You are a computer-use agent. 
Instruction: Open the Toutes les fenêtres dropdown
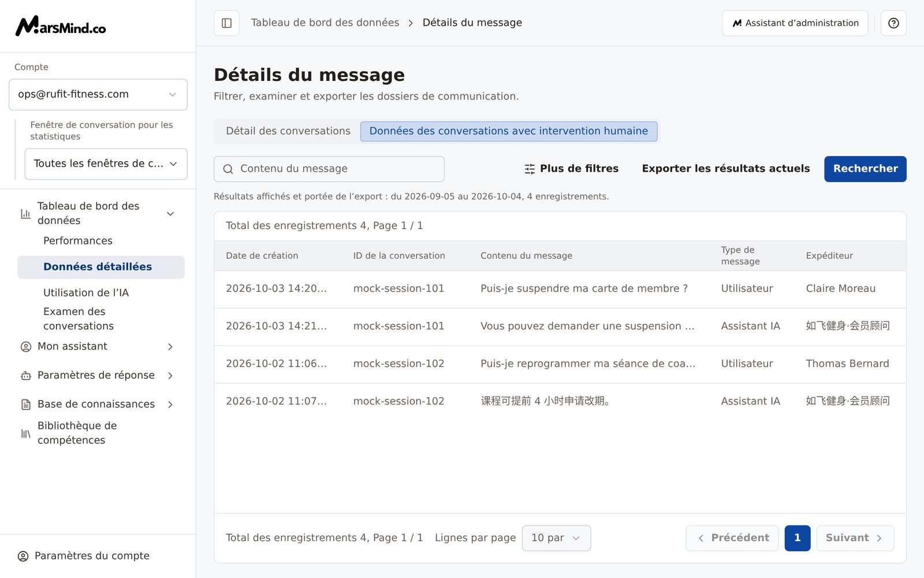(106, 164)
